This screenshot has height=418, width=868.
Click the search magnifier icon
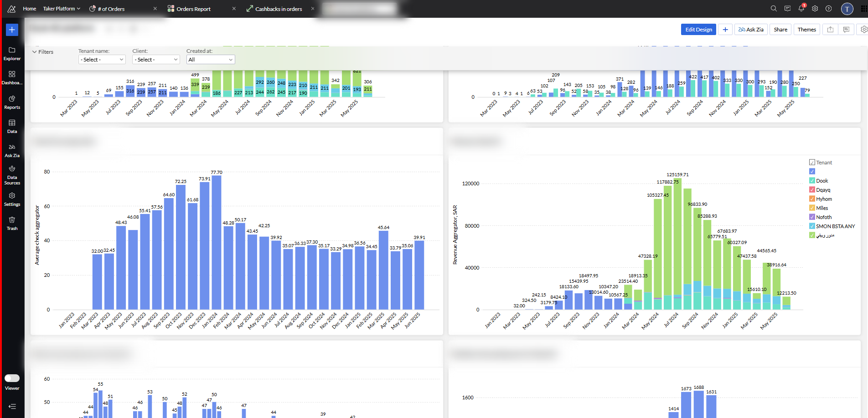click(x=774, y=9)
